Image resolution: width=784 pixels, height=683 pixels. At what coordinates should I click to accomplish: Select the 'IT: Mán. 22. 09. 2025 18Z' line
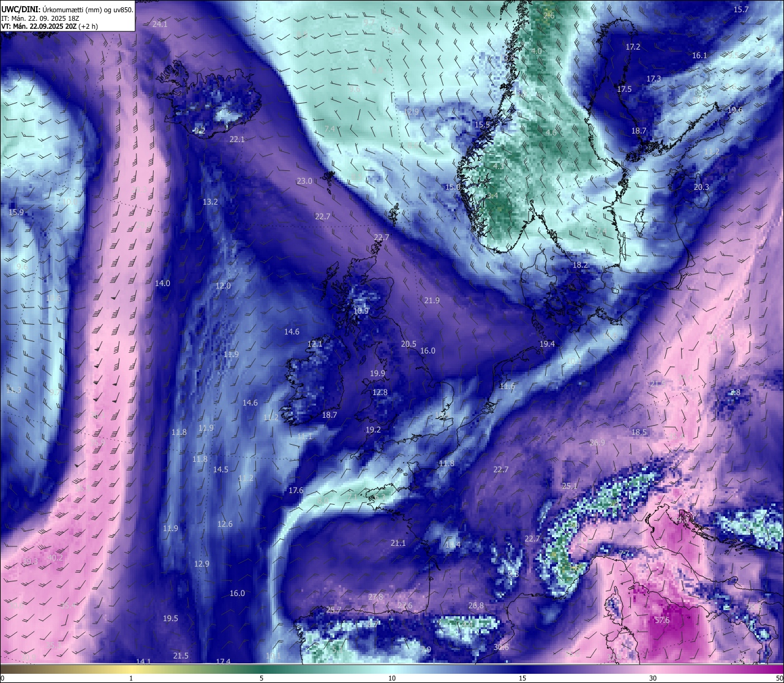click(41, 18)
